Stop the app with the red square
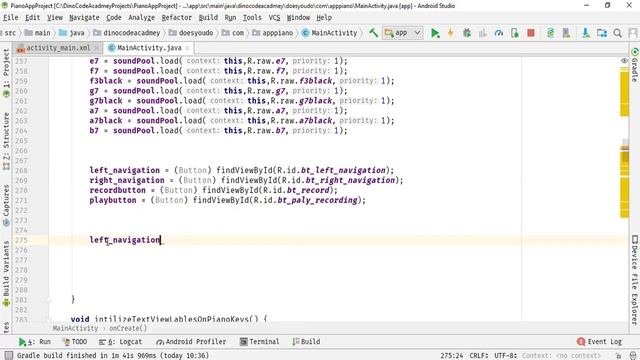This screenshot has width=640, height=360. 531,33
